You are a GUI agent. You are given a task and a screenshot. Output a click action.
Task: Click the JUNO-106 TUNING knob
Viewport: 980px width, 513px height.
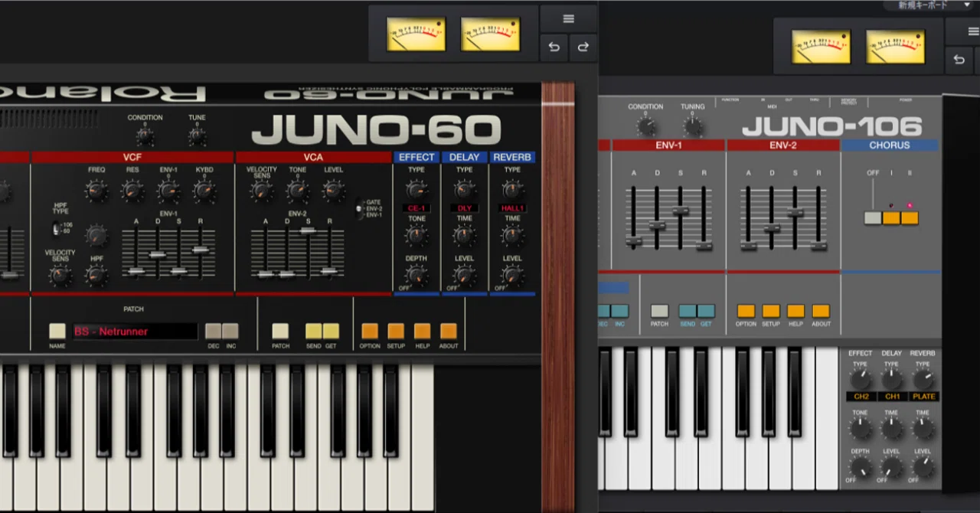(692, 126)
